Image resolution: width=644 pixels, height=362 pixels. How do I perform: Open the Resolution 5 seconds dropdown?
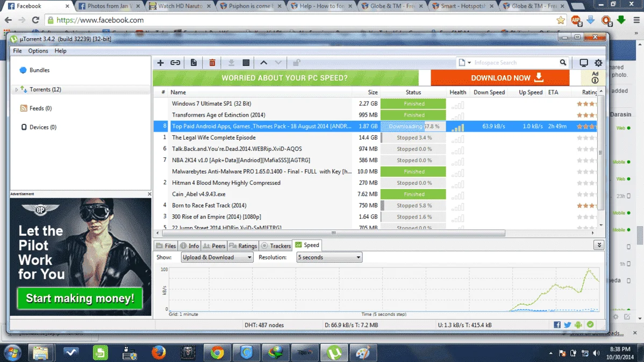[329, 257]
